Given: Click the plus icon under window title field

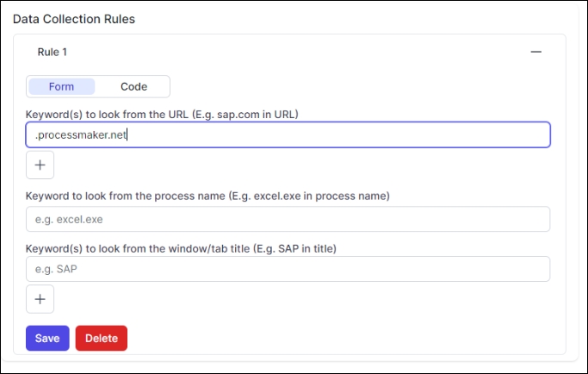Looking at the screenshot, I should click(40, 299).
